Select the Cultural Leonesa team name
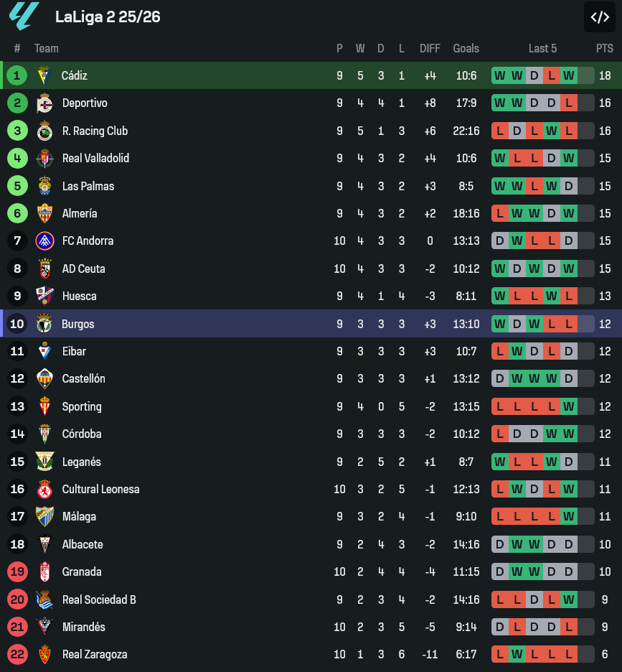 point(100,489)
